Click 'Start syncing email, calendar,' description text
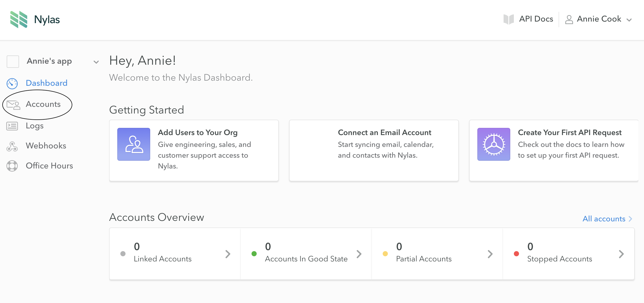 point(386,145)
